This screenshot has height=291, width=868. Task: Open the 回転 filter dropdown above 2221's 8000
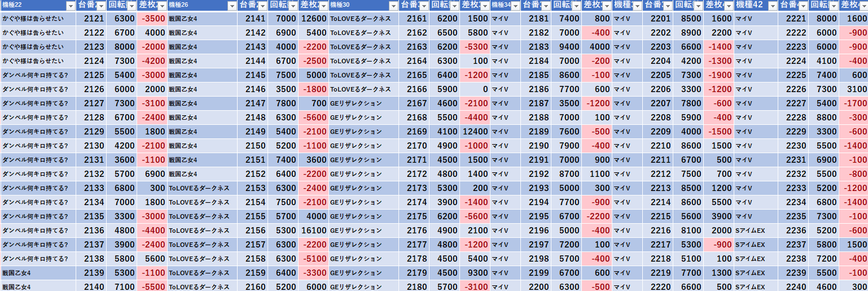(832, 6)
